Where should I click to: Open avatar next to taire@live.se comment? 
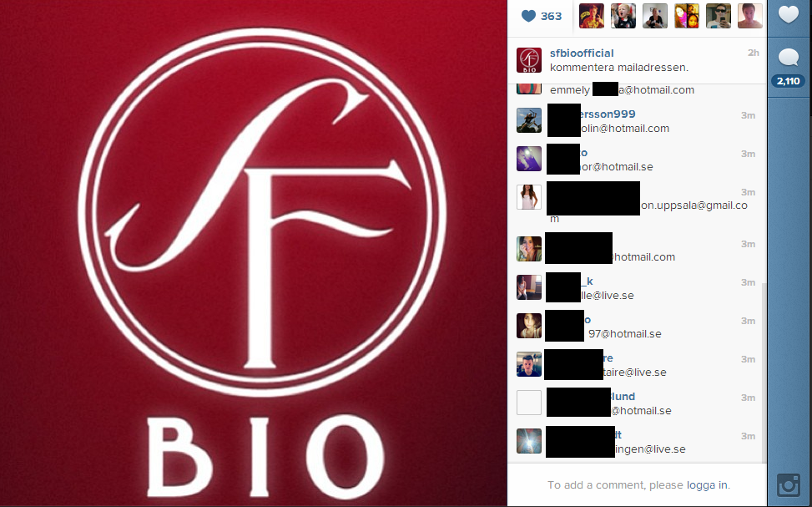click(x=529, y=364)
